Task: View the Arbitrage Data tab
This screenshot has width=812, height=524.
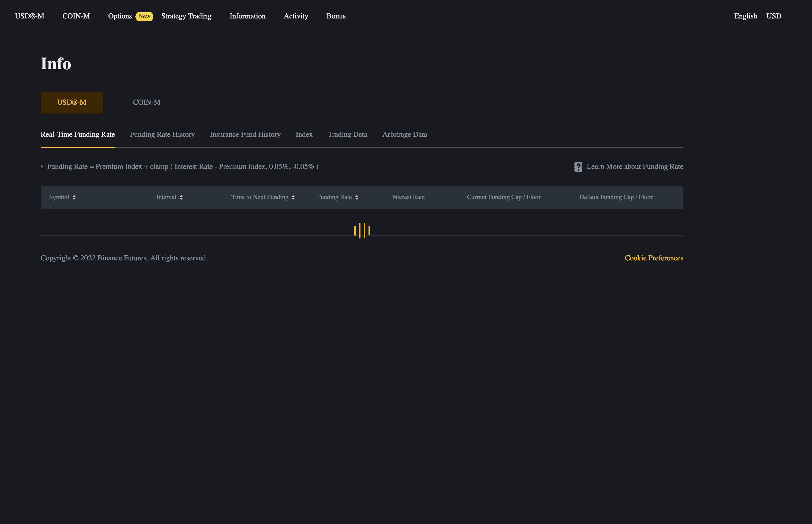Action: (404, 134)
